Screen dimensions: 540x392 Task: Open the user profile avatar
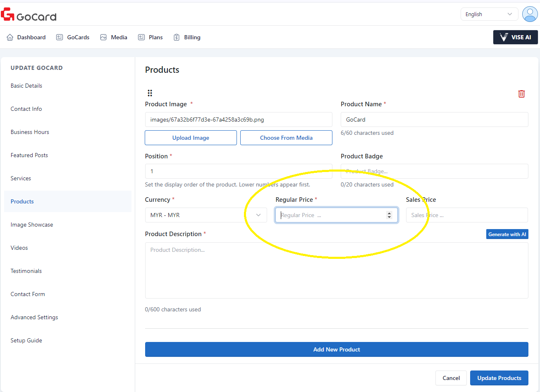pos(530,14)
